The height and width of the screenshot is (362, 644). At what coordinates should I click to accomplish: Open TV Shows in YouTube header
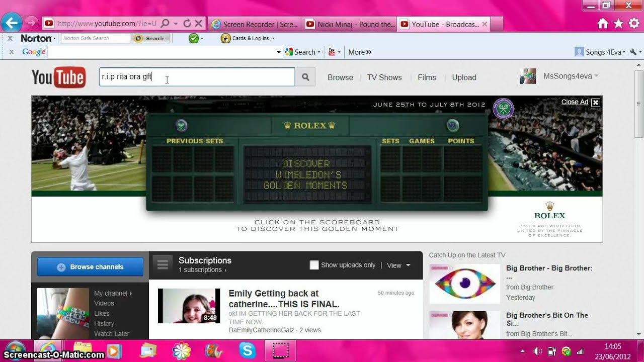[384, 77]
